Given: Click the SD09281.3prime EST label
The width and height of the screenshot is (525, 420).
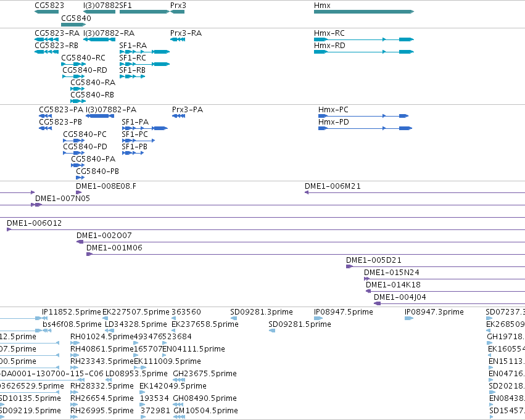Looking at the screenshot, I should tap(262, 312).
